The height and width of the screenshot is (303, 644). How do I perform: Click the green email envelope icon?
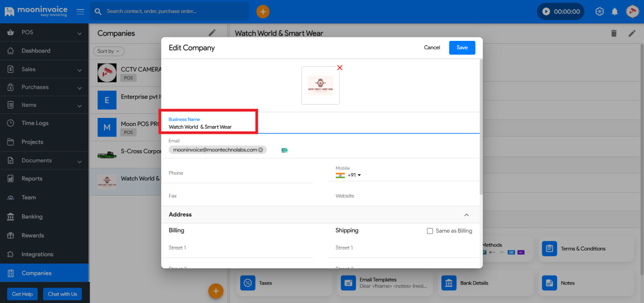tap(284, 150)
